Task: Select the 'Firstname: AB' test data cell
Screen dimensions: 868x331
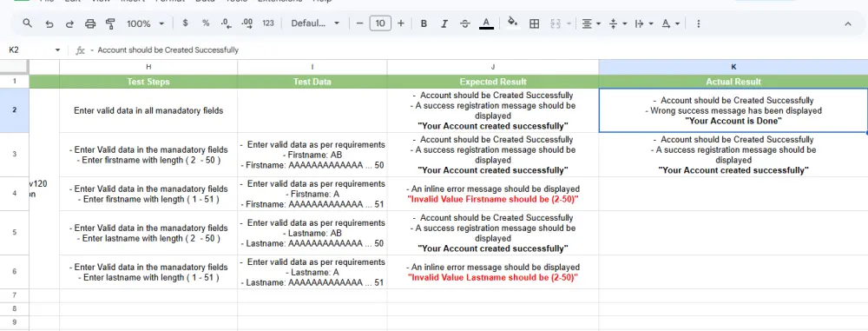Action: pos(312,155)
